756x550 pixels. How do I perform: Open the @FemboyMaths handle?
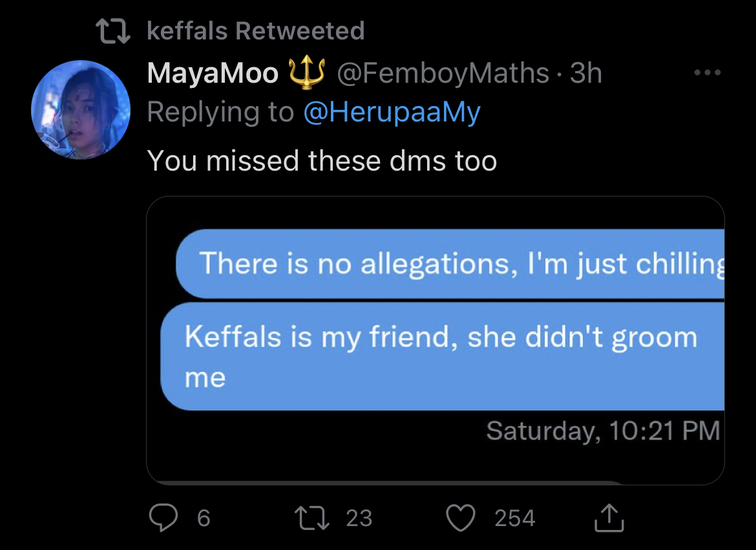(x=443, y=73)
